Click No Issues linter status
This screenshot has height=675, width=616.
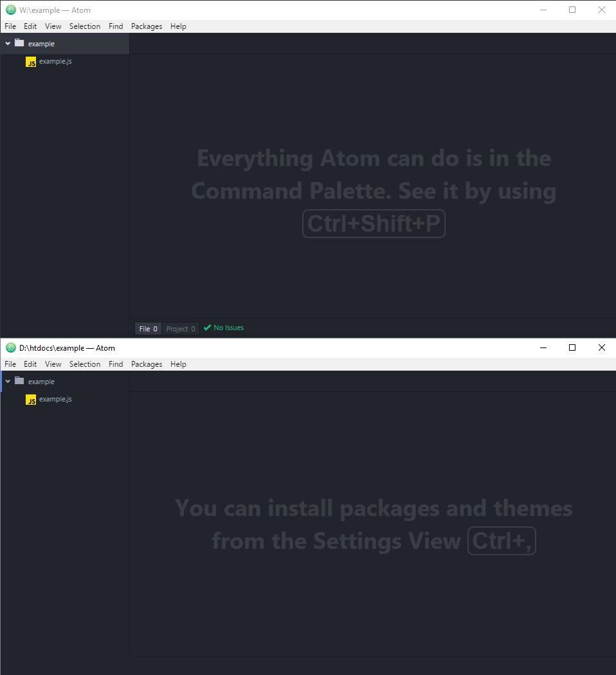pyautogui.click(x=228, y=328)
